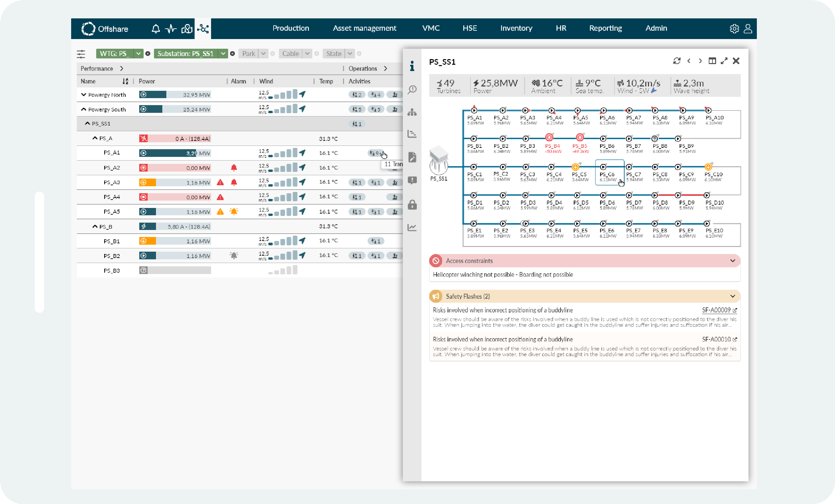The height and width of the screenshot is (504, 835).
Task: Go to next item in PS_SS1 panel
Action: tap(700, 61)
